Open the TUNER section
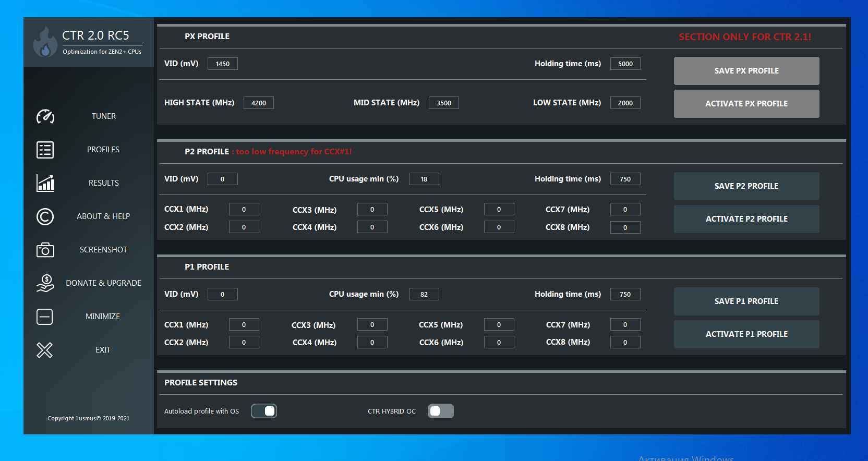 click(x=104, y=116)
